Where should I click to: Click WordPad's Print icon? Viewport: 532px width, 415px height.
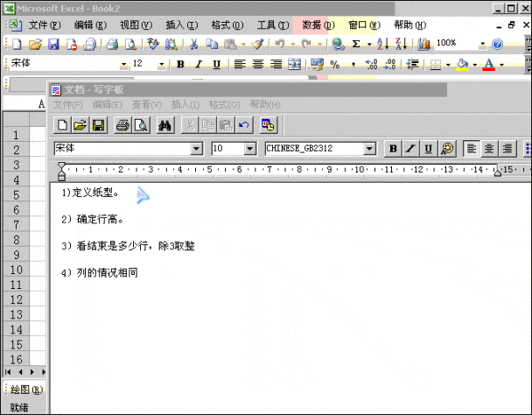point(122,125)
